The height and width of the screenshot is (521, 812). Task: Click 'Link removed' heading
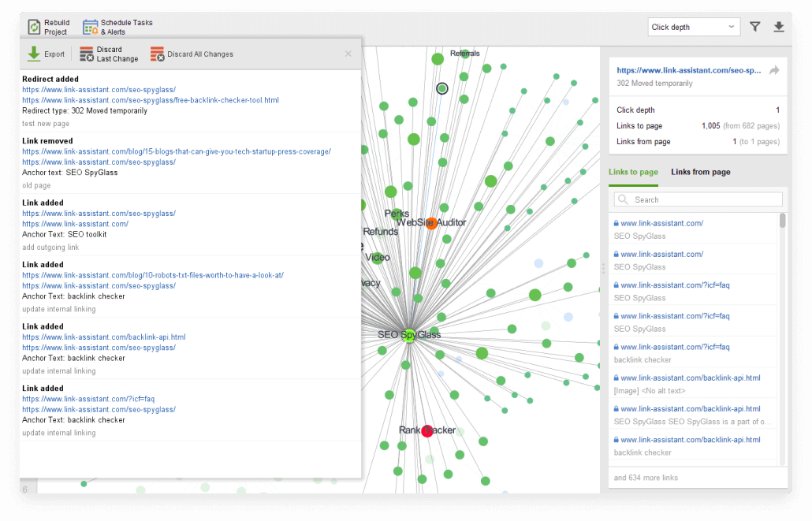47,141
